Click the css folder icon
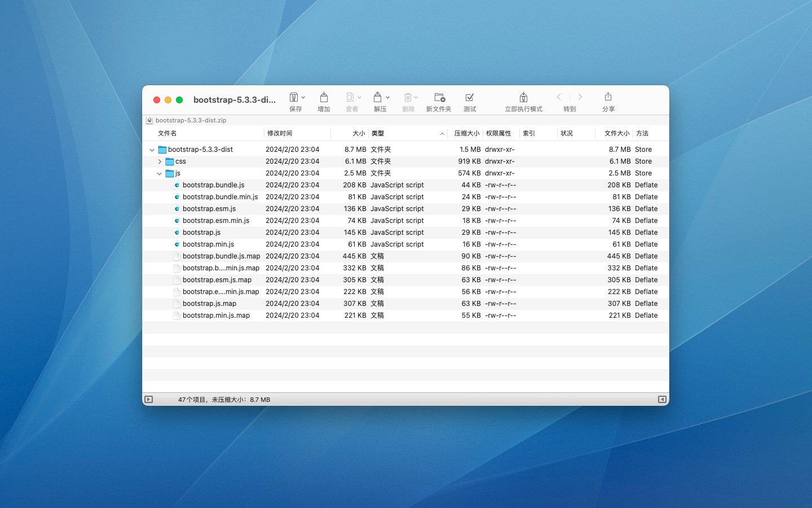812x508 pixels. coord(170,161)
